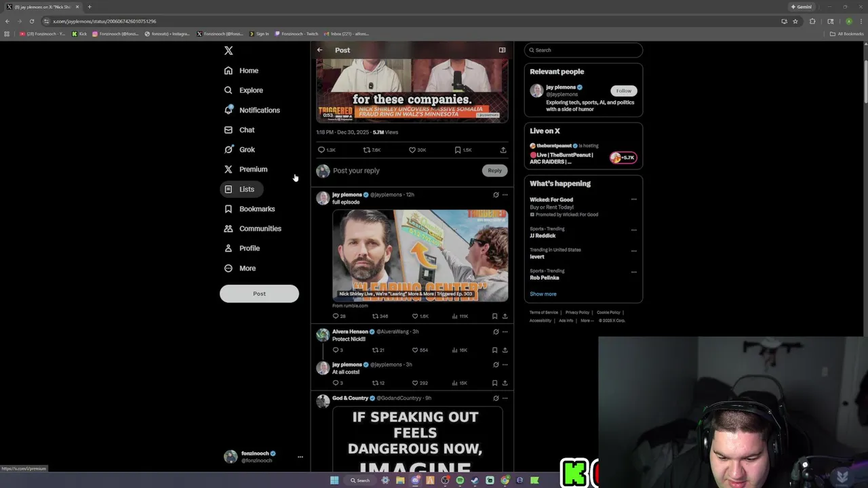The width and height of the screenshot is (868, 488).
Task: Click the Reply button
Action: [494, 171]
